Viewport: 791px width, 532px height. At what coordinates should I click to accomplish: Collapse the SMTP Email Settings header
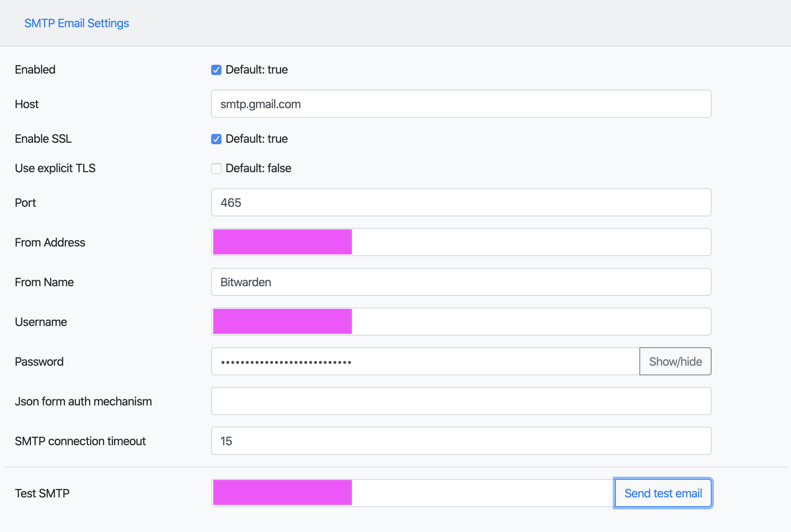click(77, 23)
